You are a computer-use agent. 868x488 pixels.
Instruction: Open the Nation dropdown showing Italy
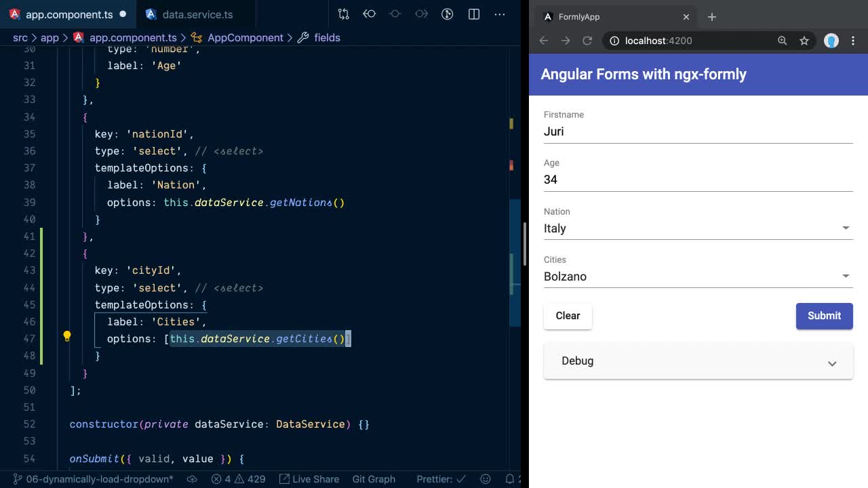click(x=697, y=228)
